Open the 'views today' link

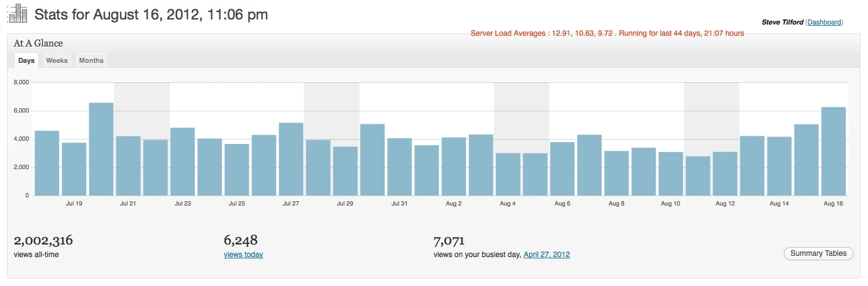point(243,255)
